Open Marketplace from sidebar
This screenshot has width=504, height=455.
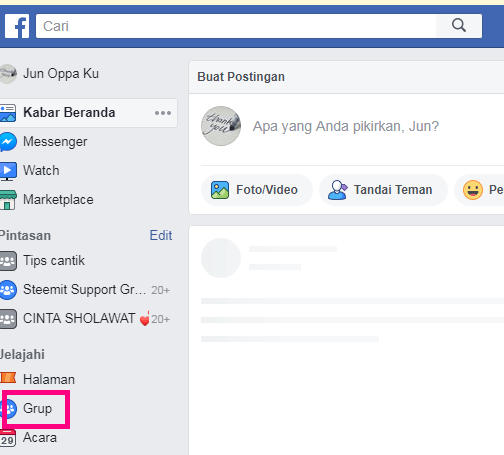[x=58, y=200]
